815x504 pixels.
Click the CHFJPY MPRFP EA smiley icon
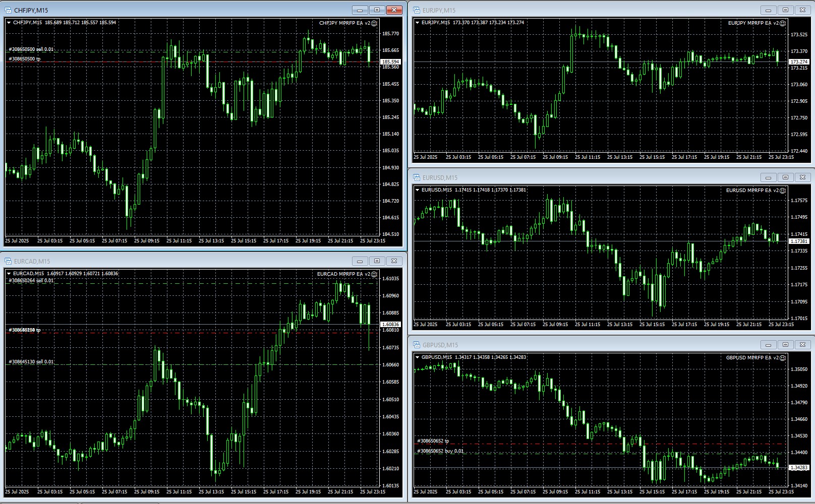(374, 23)
